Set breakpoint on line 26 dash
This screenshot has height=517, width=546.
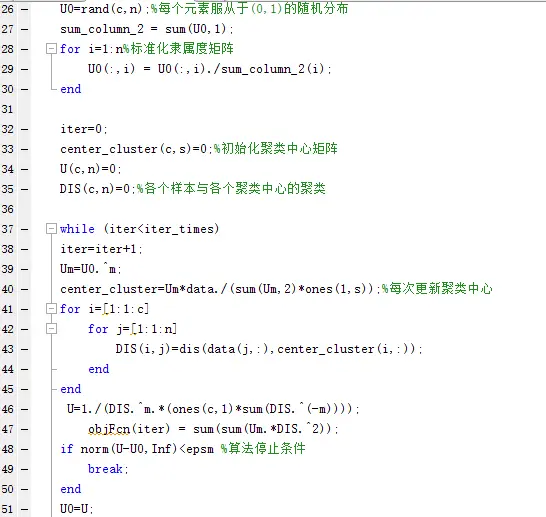pyautogui.click(x=24, y=9)
